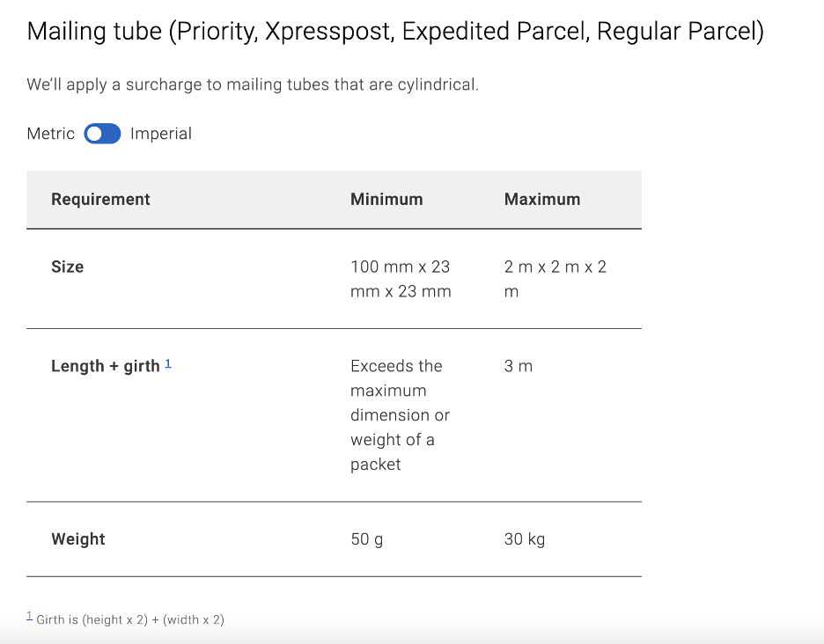Toggle the Metric/Imperial unit switch
Image resolution: width=824 pixels, height=644 pixels.
pyautogui.click(x=102, y=134)
